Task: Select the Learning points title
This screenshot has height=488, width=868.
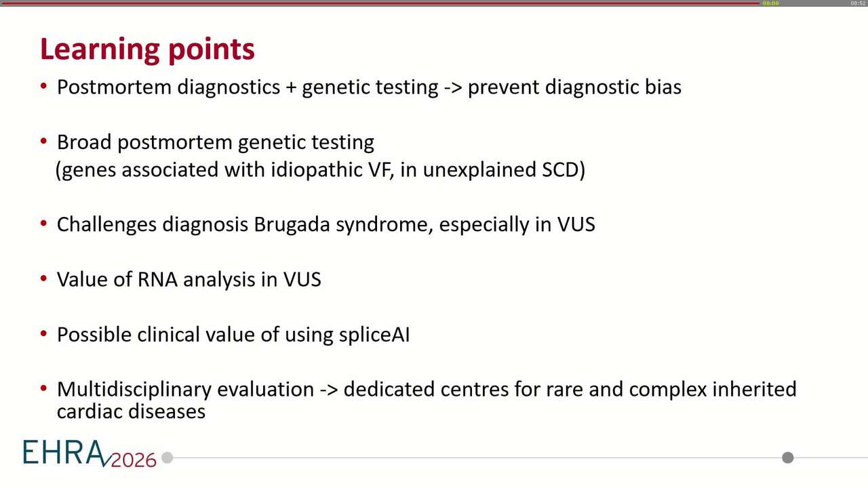Action: (x=147, y=49)
